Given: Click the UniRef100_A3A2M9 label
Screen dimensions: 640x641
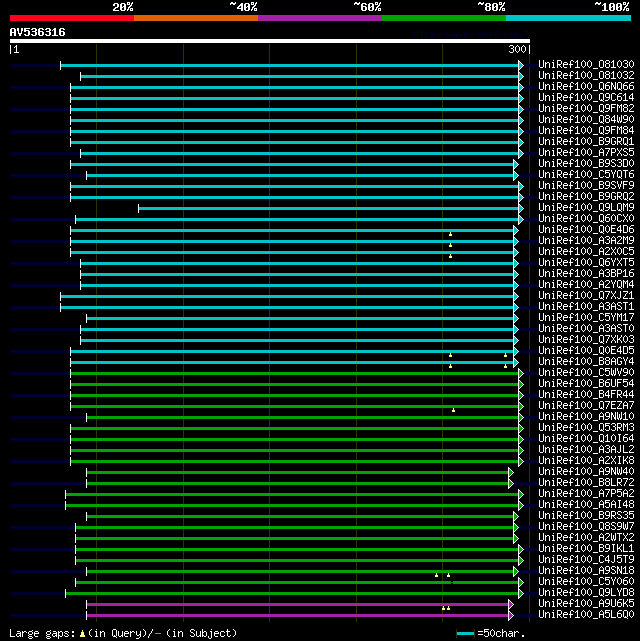Looking at the screenshot, I should 586,241.
